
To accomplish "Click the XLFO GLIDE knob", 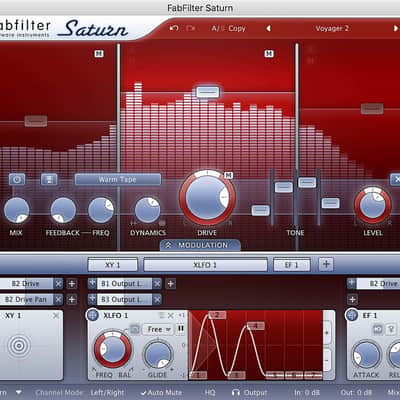I will pyautogui.click(x=158, y=355).
